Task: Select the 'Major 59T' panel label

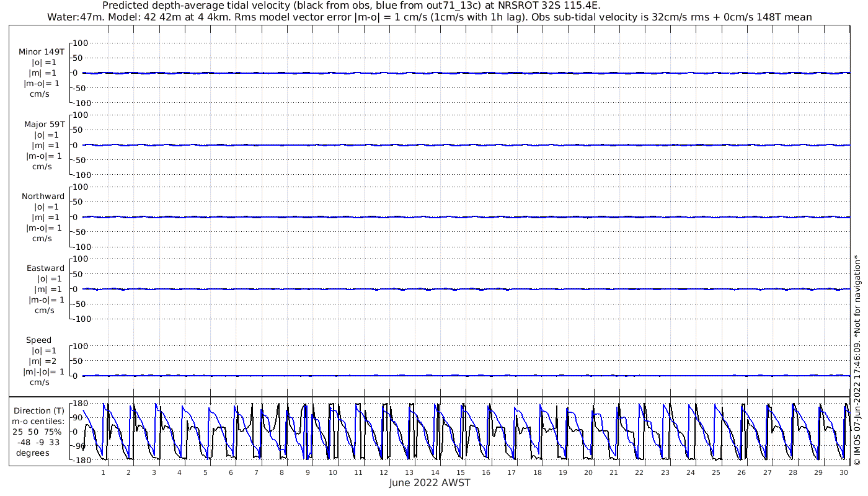Action: (44, 124)
